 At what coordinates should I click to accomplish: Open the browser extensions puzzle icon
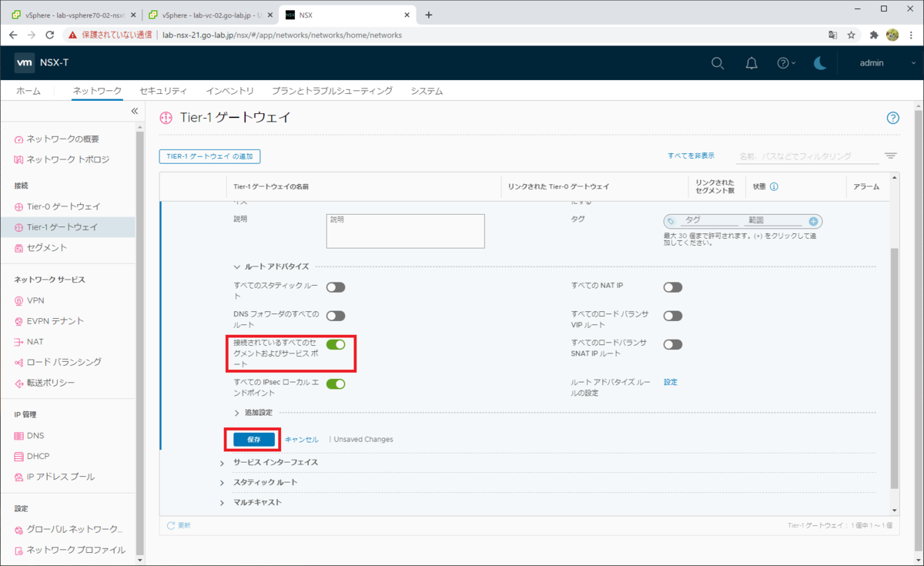874,35
